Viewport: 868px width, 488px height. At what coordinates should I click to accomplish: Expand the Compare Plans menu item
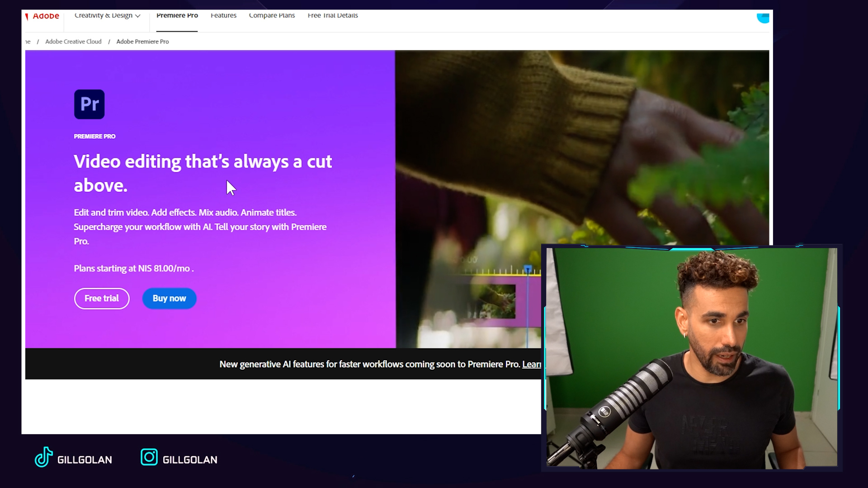pos(271,15)
